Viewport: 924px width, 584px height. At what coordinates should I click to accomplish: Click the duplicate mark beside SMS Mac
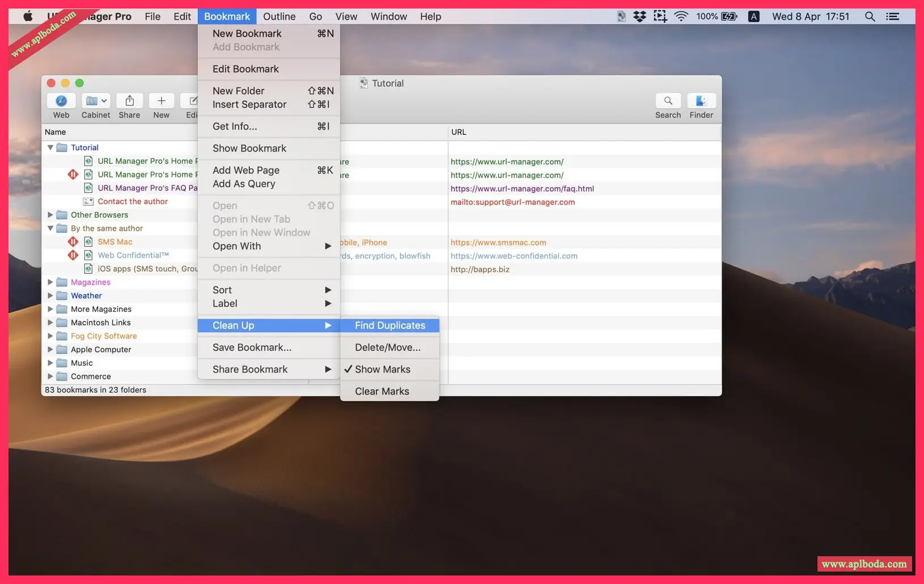point(73,242)
